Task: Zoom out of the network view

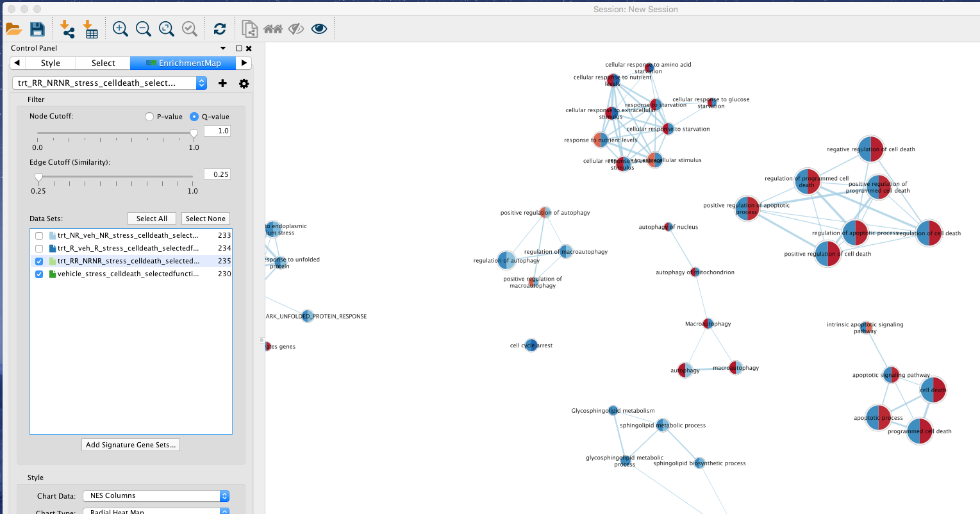Action: [143, 29]
